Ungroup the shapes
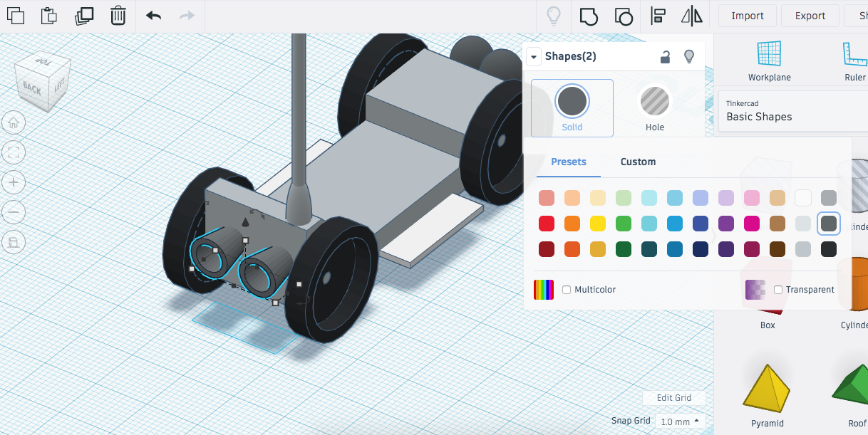868x435 pixels. tap(623, 16)
